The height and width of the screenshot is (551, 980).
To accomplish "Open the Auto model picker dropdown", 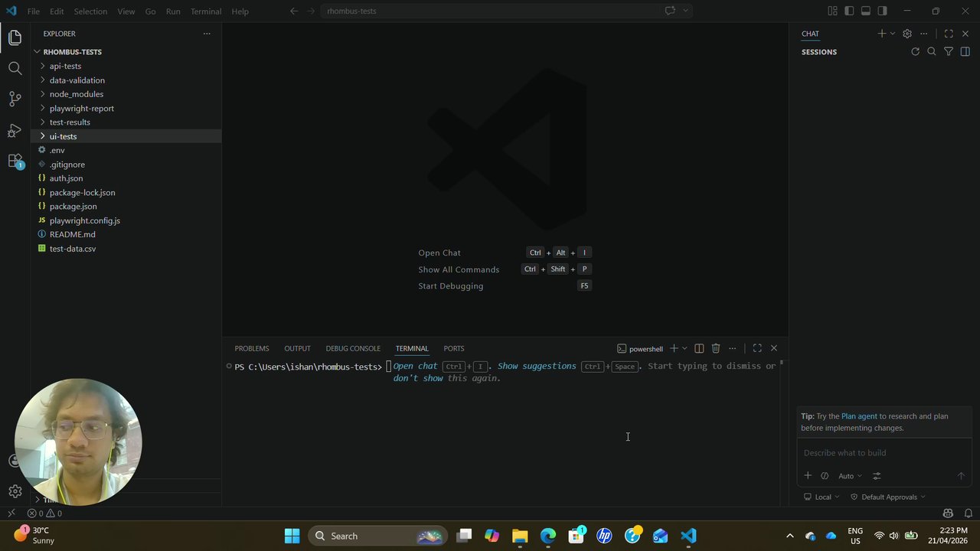I will [x=850, y=476].
